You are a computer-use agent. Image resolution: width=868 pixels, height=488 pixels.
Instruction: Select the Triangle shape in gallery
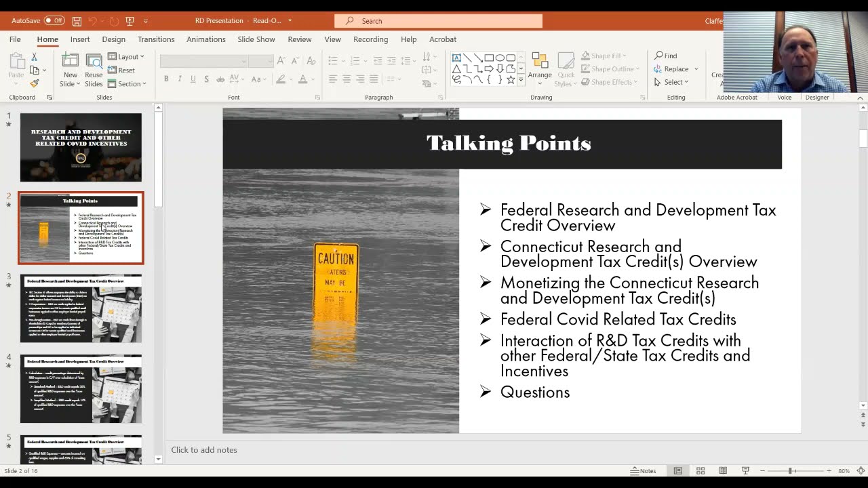[x=456, y=68]
